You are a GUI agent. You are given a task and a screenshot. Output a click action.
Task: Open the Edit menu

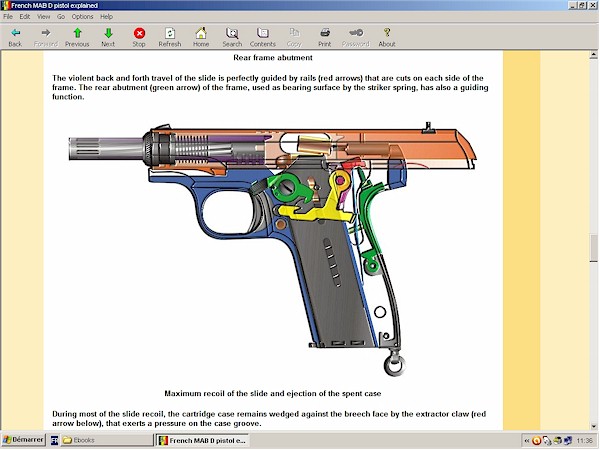25,16
